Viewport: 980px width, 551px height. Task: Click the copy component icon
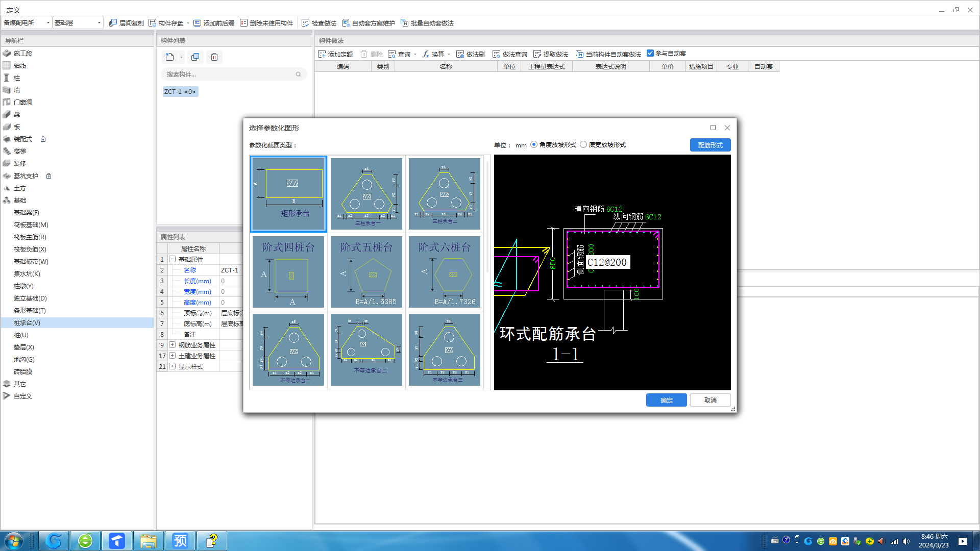click(x=195, y=57)
